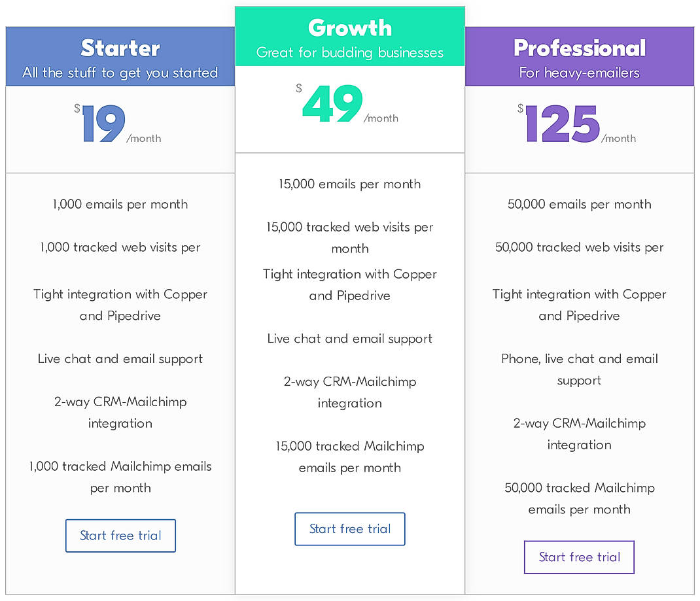
Task: Click "15,000 tracked Mailchimp emails per month"
Action: point(350,456)
